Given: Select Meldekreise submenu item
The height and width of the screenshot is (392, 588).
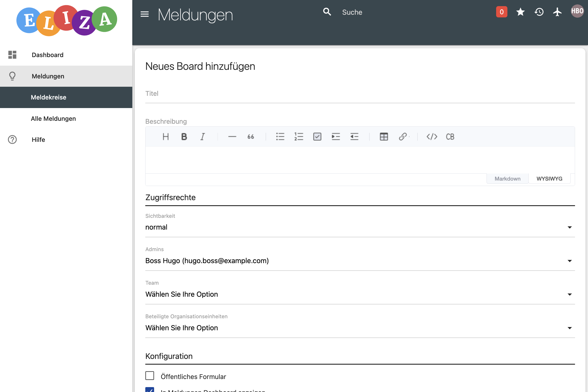Looking at the screenshot, I should pyautogui.click(x=66, y=97).
